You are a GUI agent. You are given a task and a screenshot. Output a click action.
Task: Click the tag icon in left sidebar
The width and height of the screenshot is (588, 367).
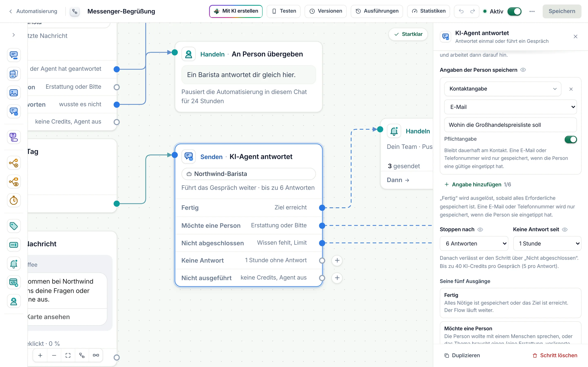coord(14,226)
